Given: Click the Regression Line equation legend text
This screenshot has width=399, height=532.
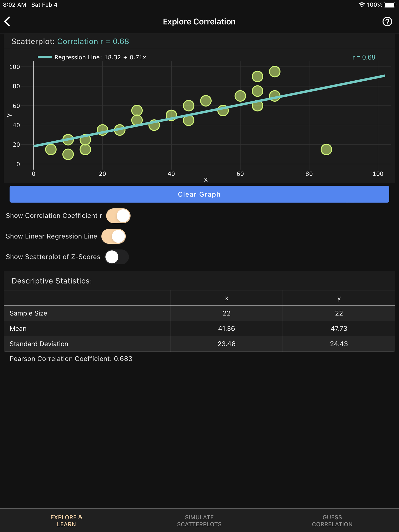Looking at the screenshot, I should tap(100, 57).
